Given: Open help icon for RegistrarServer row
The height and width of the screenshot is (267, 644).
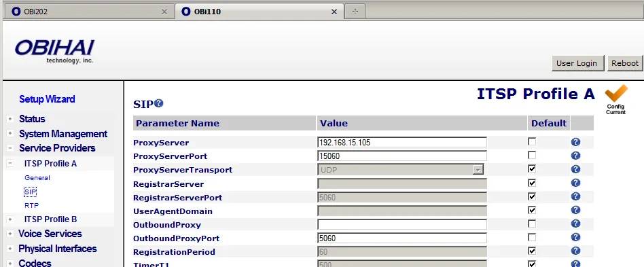Looking at the screenshot, I should coord(575,183).
